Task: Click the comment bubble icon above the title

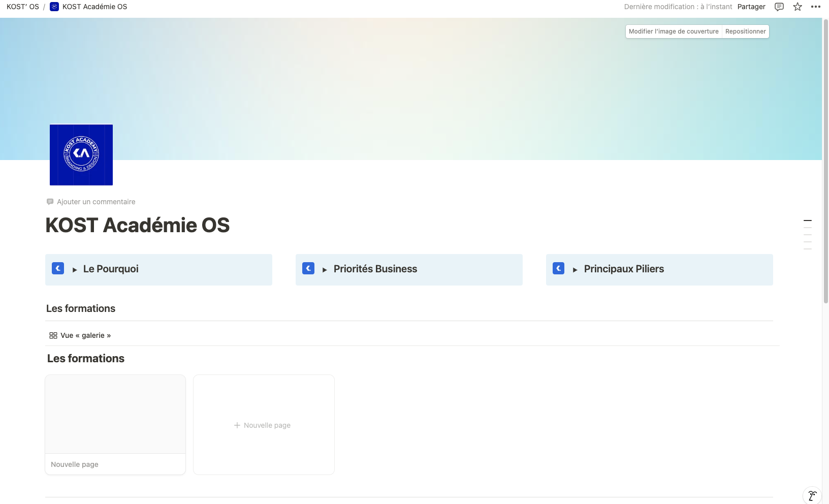Action: pyautogui.click(x=50, y=202)
